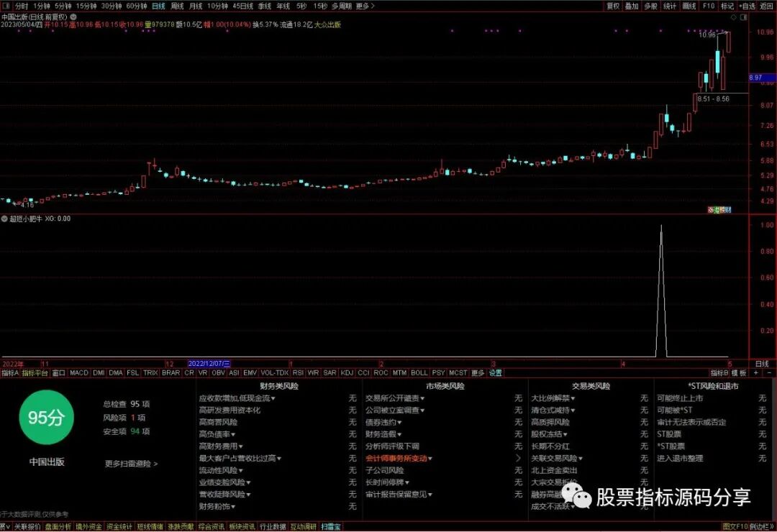
Task: Switch indicator to MCST
Action: pyautogui.click(x=458, y=372)
